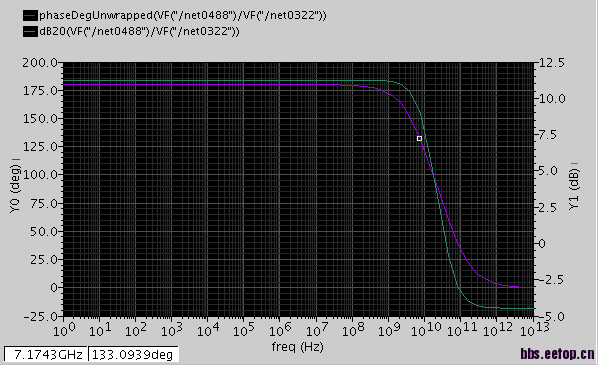Screen dimensions: 598x365
Task: Click the white square marker on the trace
Action: tap(419, 138)
